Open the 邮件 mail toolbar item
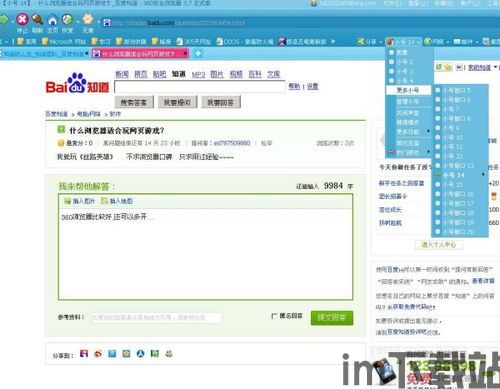The width and height of the screenshot is (500, 389). (x=464, y=42)
